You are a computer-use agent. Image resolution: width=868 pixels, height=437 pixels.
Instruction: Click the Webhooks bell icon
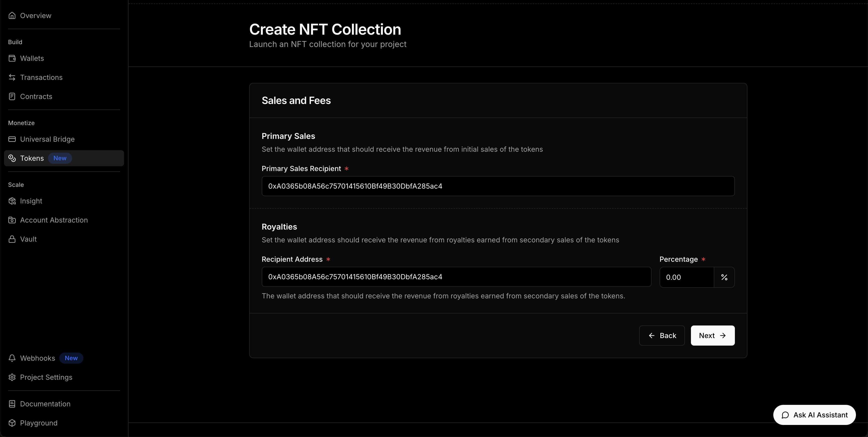12,358
